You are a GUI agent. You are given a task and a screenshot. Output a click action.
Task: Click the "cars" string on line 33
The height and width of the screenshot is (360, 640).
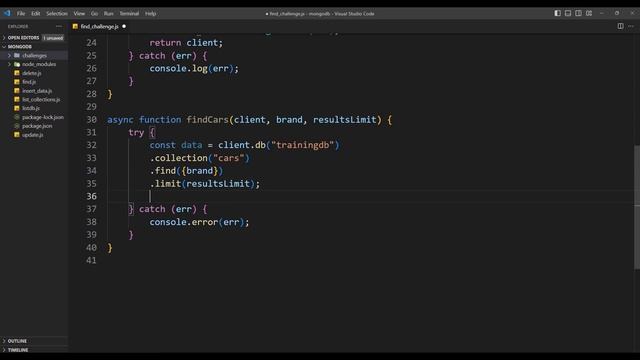point(229,158)
